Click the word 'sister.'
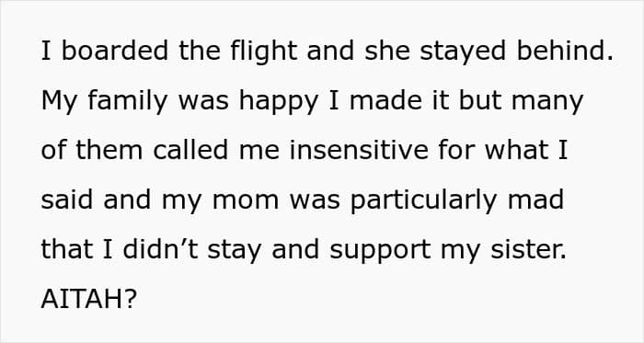The image size is (644, 343). (529, 251)
